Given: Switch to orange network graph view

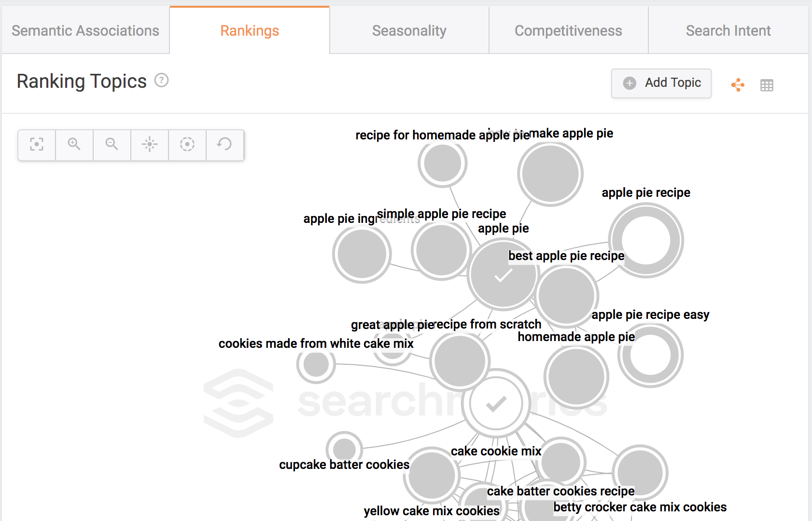Looking at the screenshot, I should (x=738, y=85).
